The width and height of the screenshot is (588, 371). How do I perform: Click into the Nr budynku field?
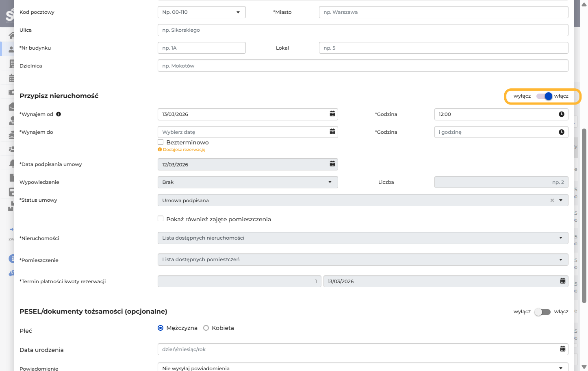(x=202, y=48)
